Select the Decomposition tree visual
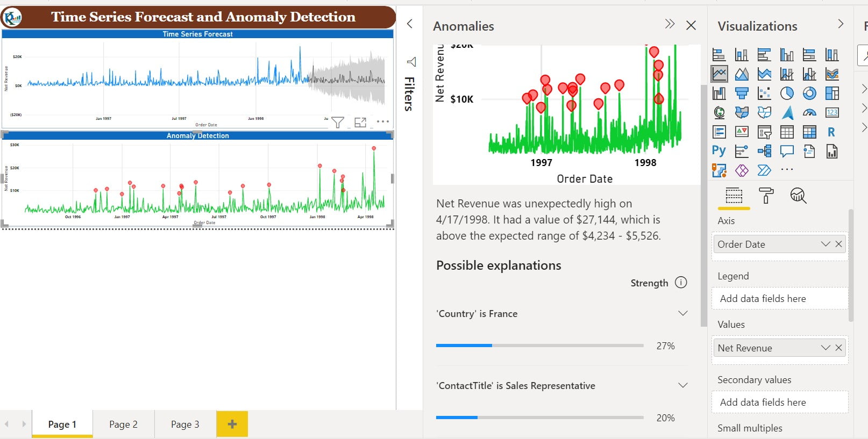868x439 pixels. (764, 152)
